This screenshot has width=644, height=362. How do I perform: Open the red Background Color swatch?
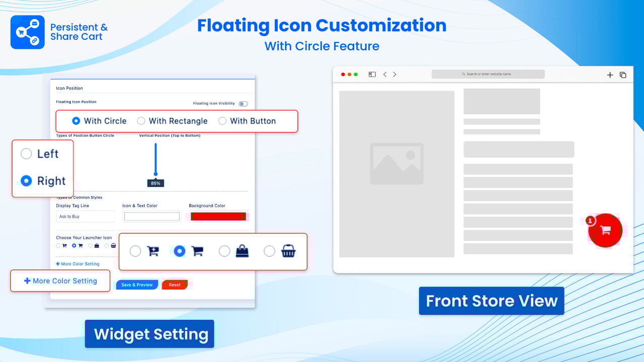[218, 217]
